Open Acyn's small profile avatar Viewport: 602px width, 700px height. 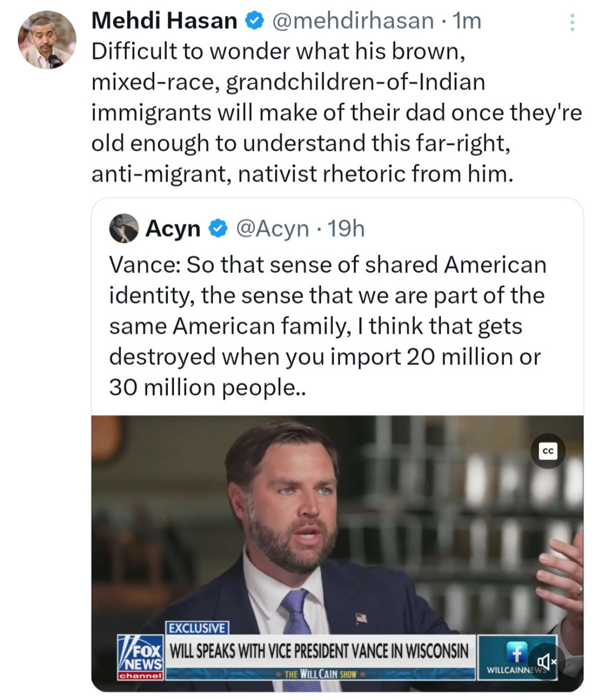tap(124, 229)
